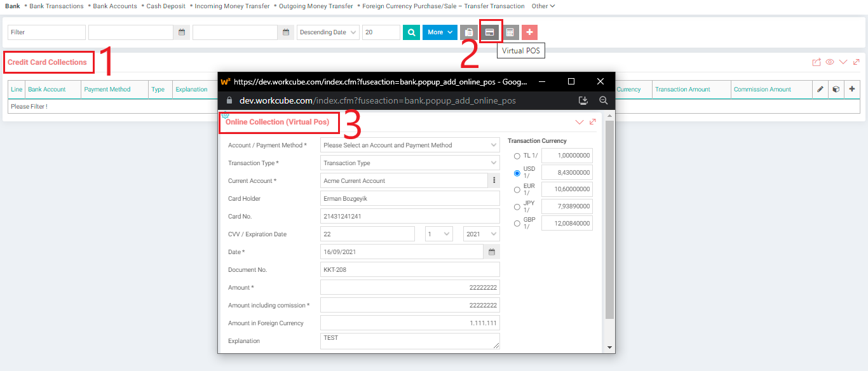Open Foreign Currency Purchase/Sale menu item
Viewport: 868px width, 371px height.
444,6
